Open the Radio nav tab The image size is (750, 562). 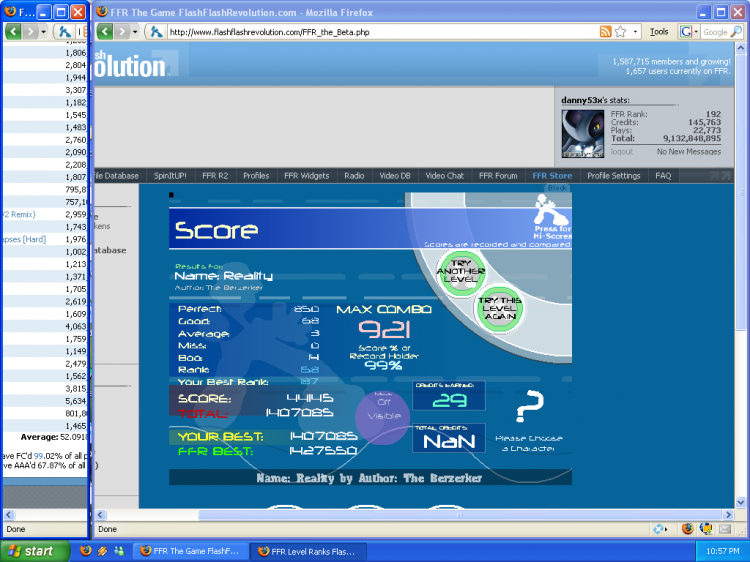coord(354,176)
